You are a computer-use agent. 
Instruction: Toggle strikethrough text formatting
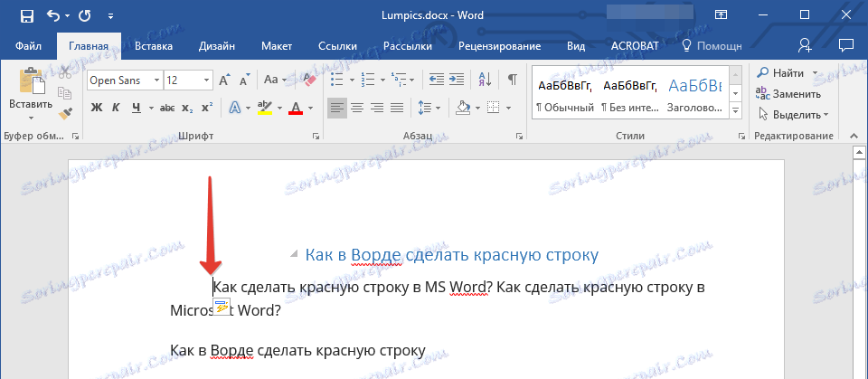pos(166,109)
